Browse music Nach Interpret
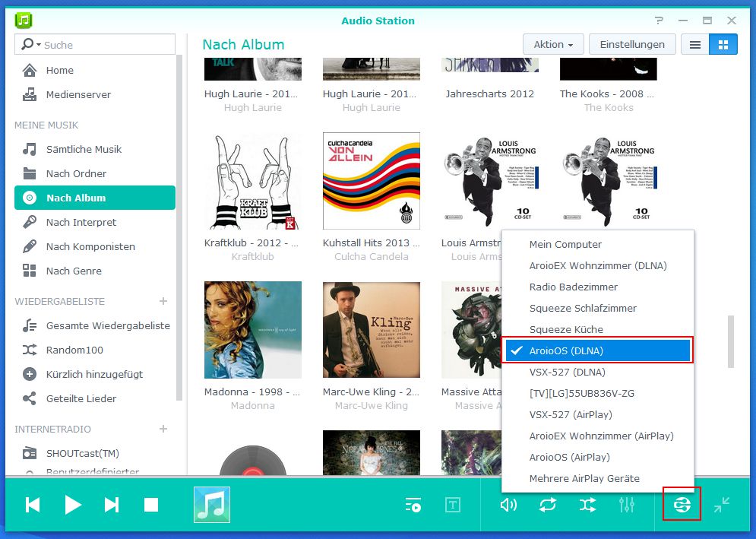 point(95,223)
